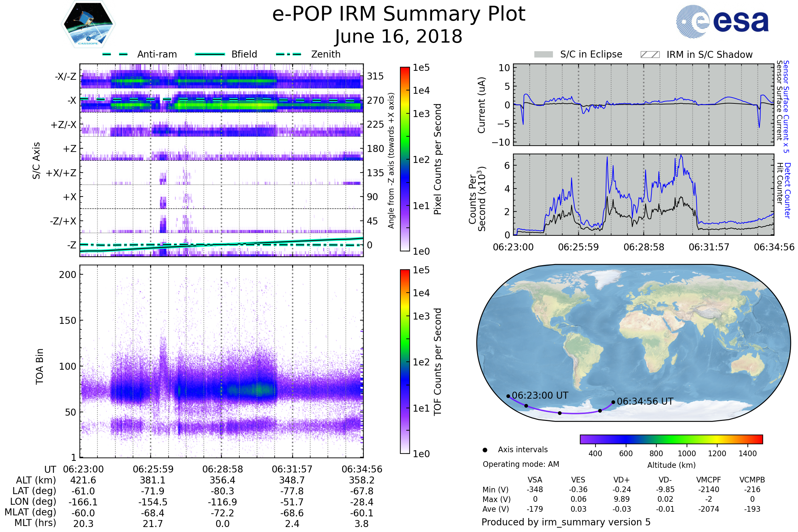Click the IRM in S/C Shadow hatched swatch
This screenshot has height=532, width=798.
650,55
